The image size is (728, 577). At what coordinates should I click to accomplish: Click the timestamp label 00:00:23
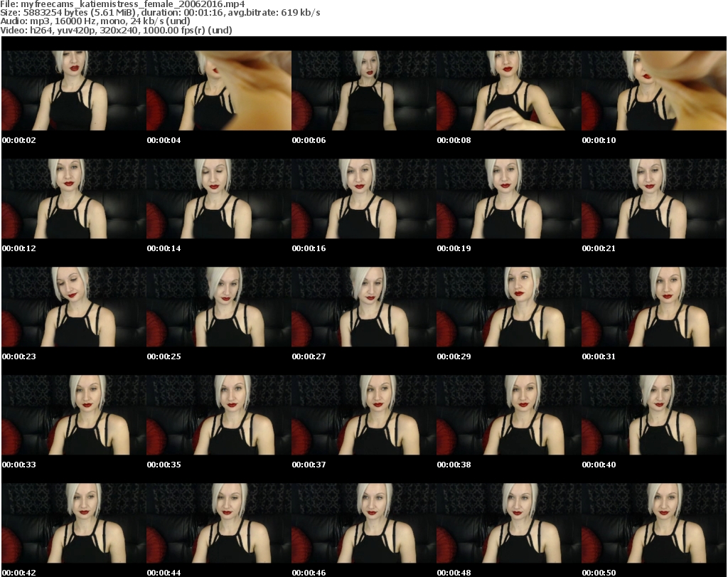tap(19, 356)
